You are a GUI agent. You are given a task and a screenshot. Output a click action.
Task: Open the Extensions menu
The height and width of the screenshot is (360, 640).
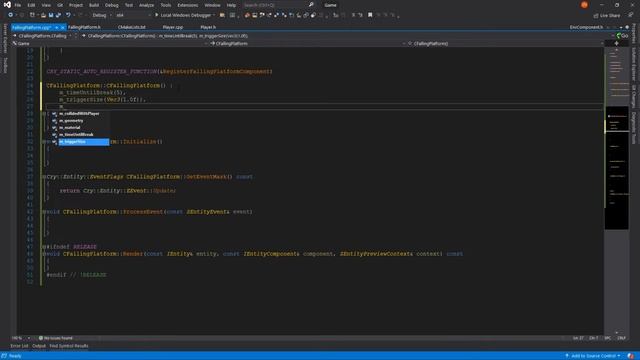pyautogui.click(x=188, y=5)
